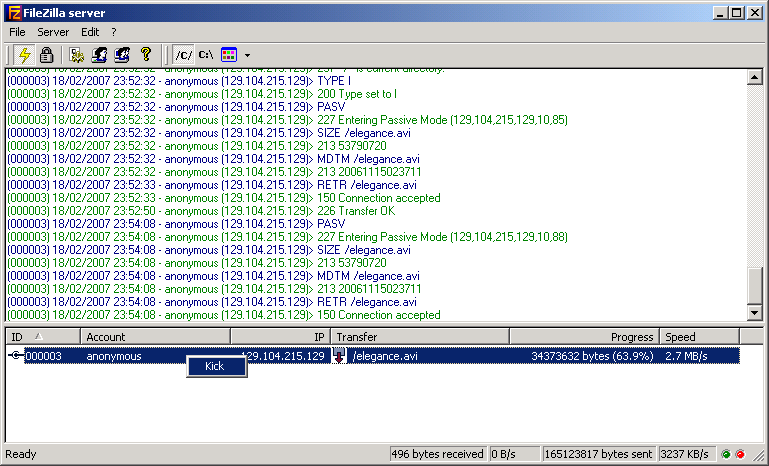The width and height of the screenshot is (769, 466).
Task: Close the FileZilla server window
Action: (x=755, y=13)
